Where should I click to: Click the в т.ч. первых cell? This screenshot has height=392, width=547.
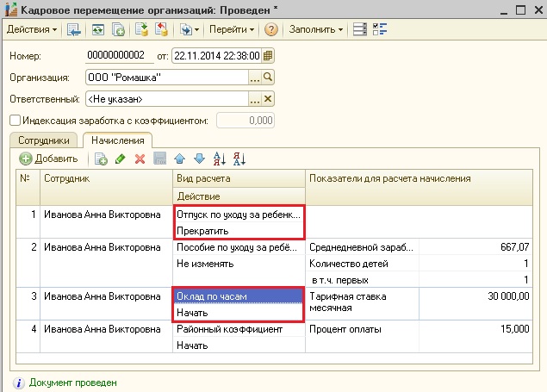[x=363, y=280]
